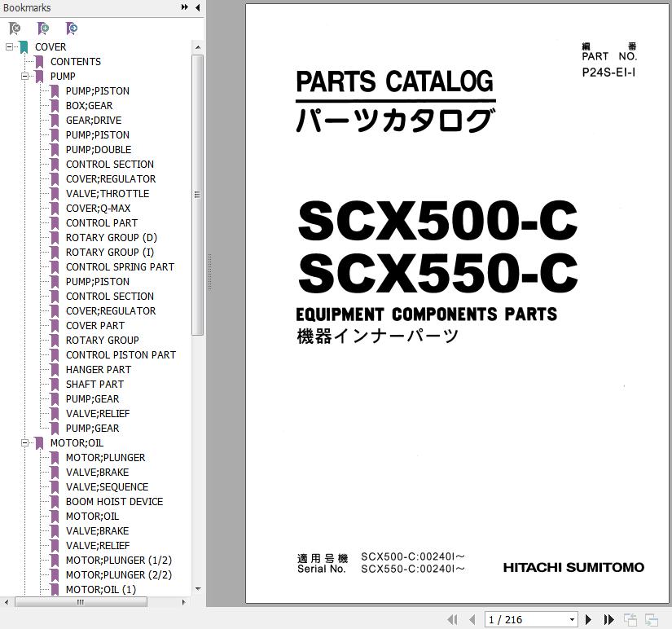
Task: Click the page number input field
Action: 525,620
